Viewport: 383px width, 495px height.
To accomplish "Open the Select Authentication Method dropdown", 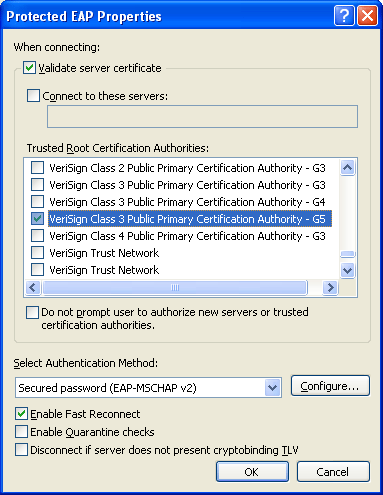I will [x=272, y=387].
